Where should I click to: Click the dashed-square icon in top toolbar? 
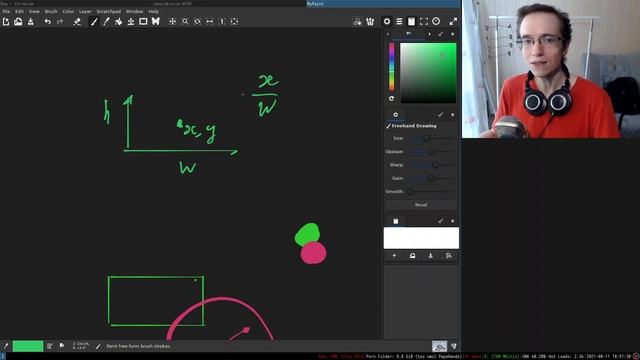[x=424, y=22]
